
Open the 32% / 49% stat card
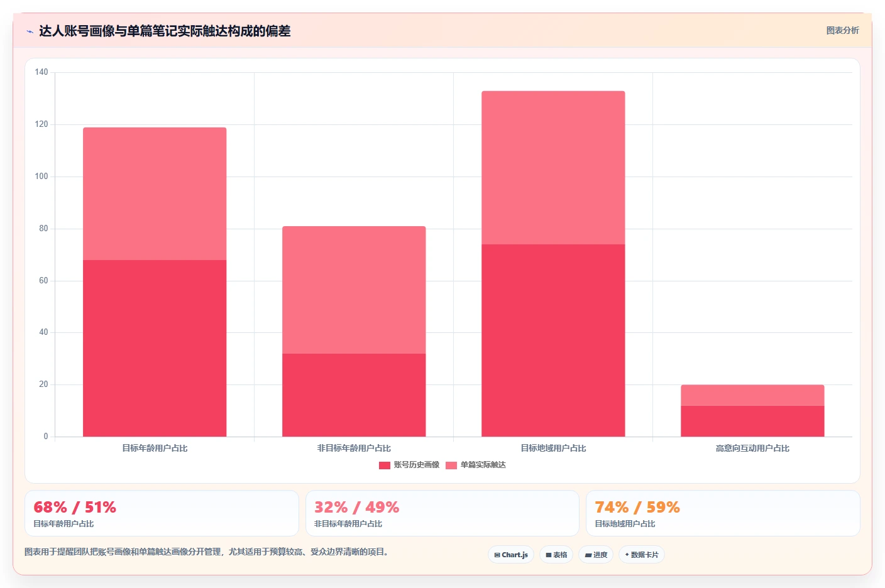click(442, 513)
